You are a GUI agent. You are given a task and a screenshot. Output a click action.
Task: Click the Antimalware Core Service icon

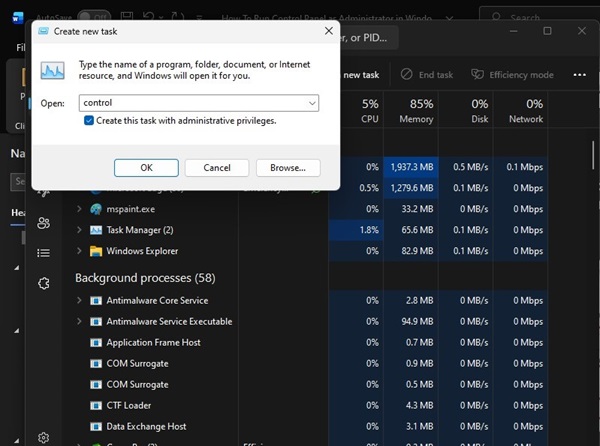96,301
